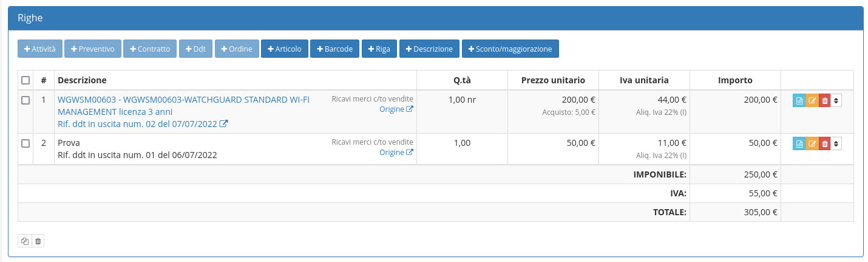
Task: Click the reorder arrows on the Prova row
Action: tap(836, 144)
